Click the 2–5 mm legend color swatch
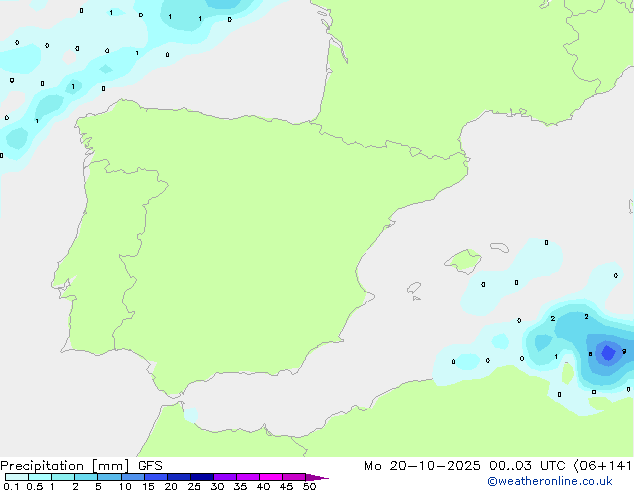The width and height of the screenshot is (634, 490). [x=86, y=477]
